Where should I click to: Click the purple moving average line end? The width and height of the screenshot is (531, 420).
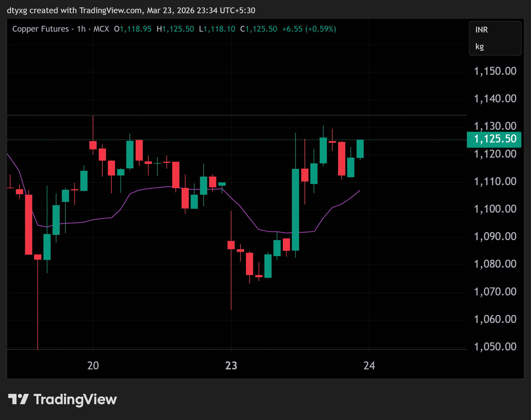[359, 191]
